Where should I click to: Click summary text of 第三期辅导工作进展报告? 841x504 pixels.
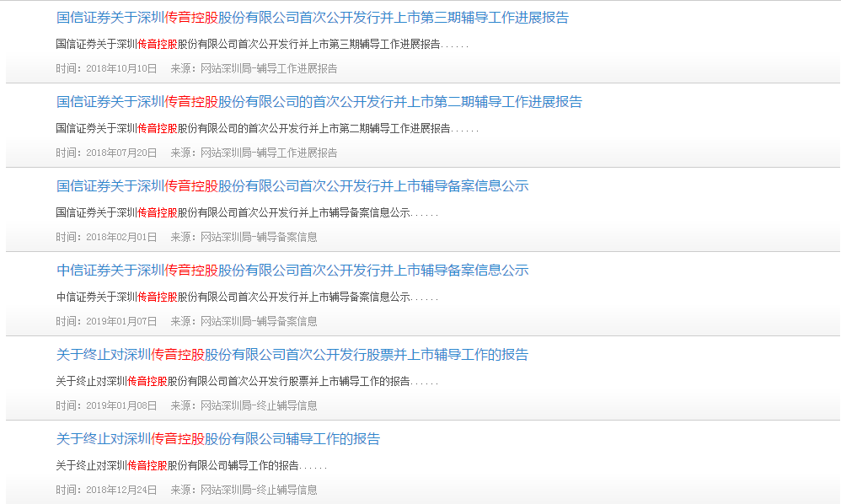(262, 45)
